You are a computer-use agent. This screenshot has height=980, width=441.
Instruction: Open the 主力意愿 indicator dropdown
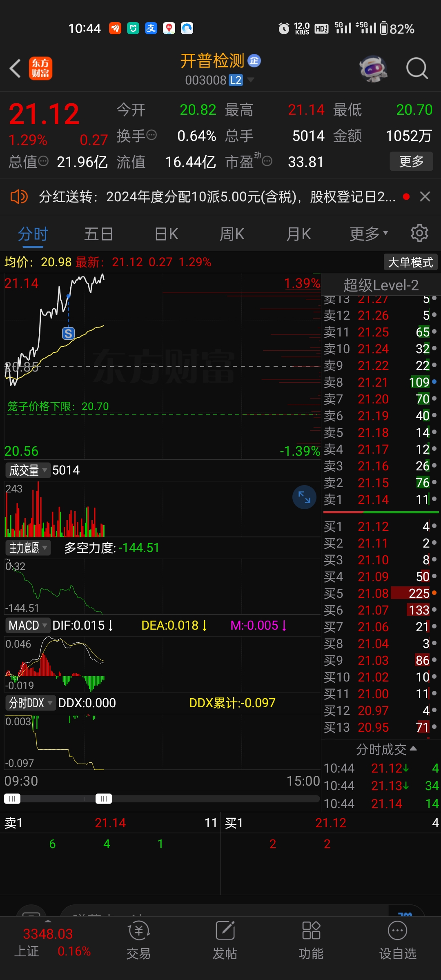[27, 548]
